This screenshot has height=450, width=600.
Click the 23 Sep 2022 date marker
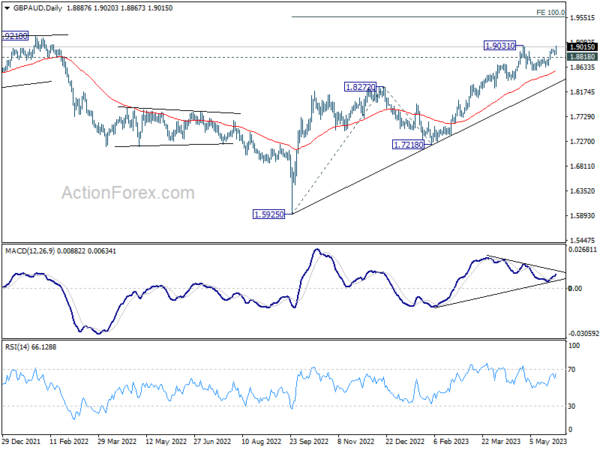[309, 441]
